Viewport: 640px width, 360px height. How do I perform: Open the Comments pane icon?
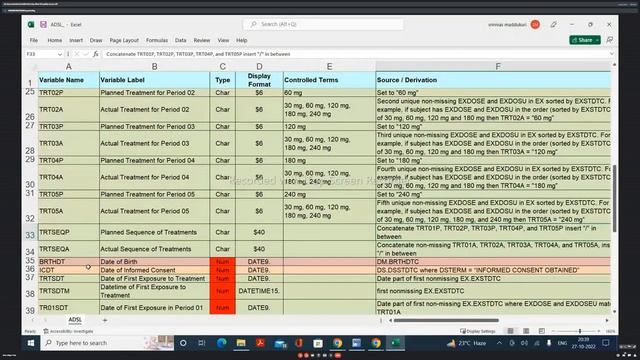(x=609, y=40)
